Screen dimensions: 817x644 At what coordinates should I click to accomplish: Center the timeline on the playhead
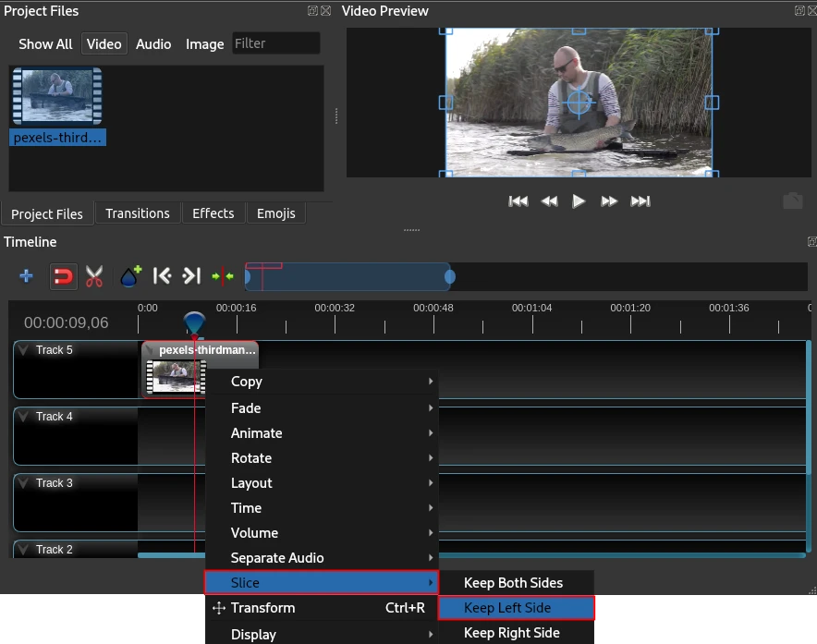coord(222,276)
